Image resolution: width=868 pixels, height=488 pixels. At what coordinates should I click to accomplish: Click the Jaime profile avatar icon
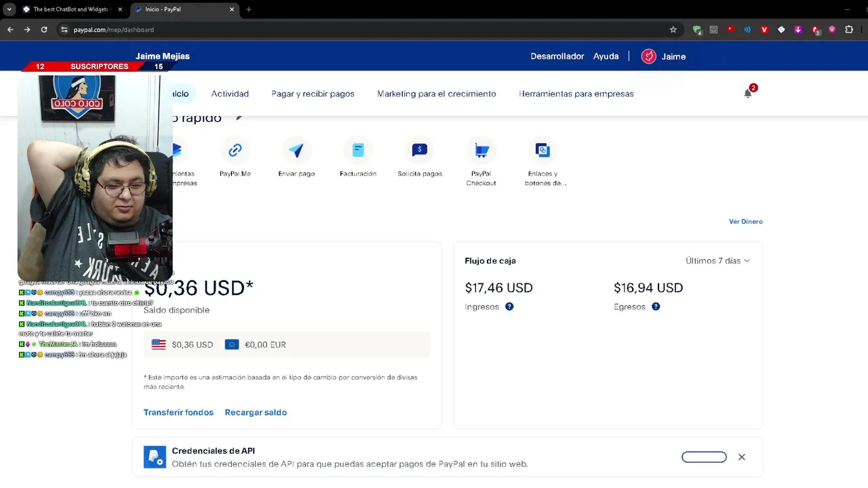[649, 56]
